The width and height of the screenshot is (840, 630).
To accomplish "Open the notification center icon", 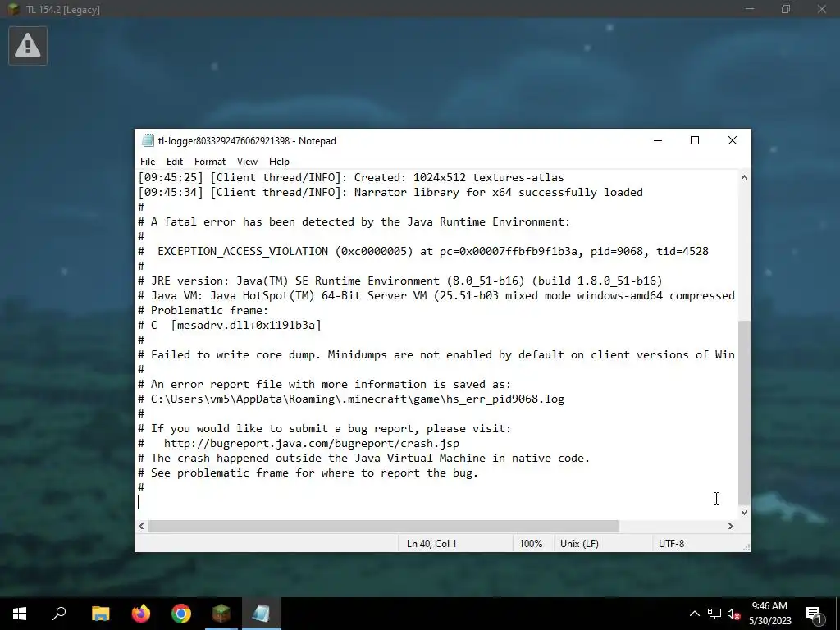I will click(x=815, y=614).
